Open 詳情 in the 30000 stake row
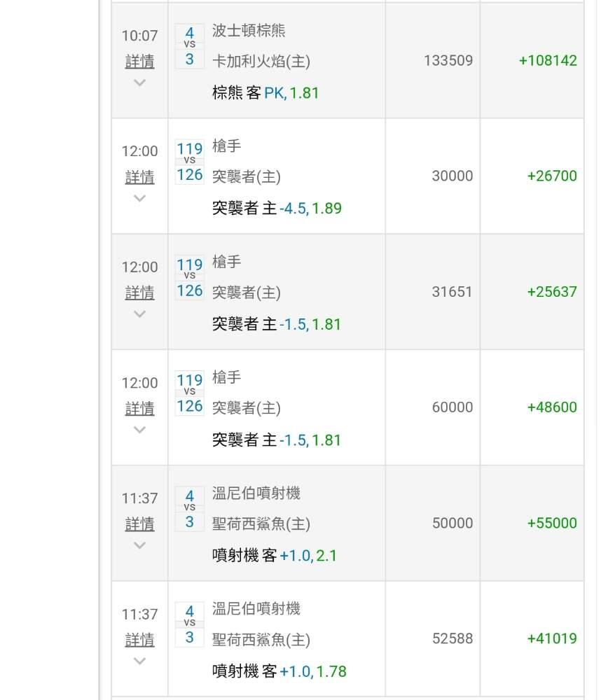 (139, 177)
